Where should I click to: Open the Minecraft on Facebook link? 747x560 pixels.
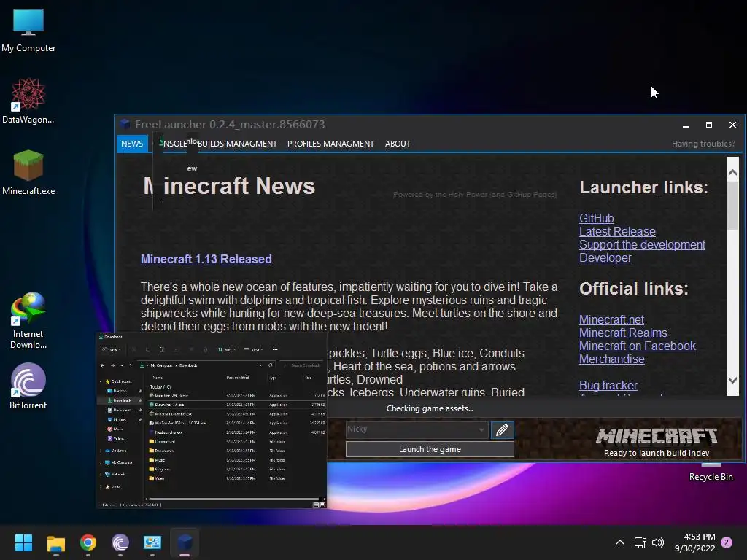tap(638, 346)
